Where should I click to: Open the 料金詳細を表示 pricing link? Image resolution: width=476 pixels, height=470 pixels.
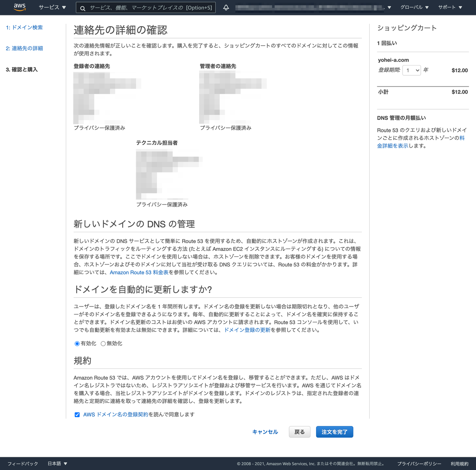pyautogui.click(x=421, y=142)
